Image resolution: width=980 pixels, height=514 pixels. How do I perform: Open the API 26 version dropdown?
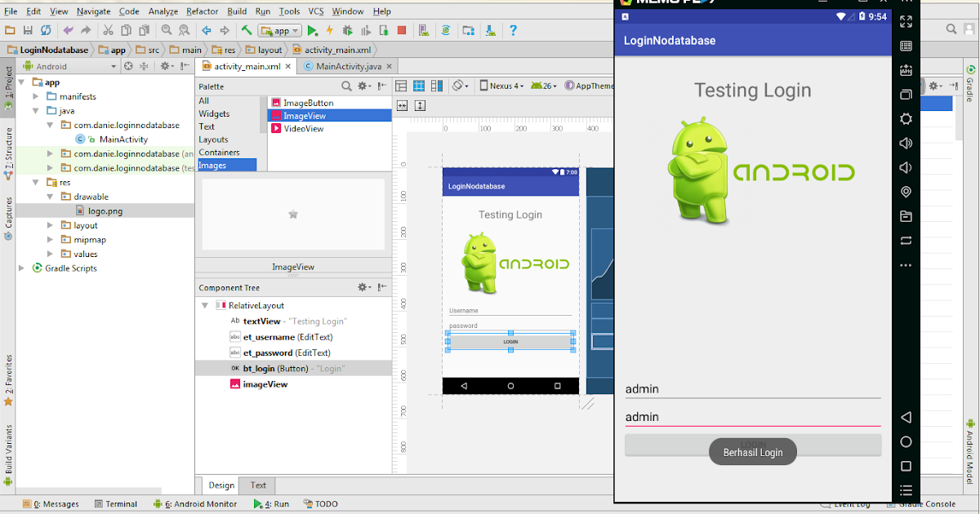pyautogui.click(x=543, y=86)
